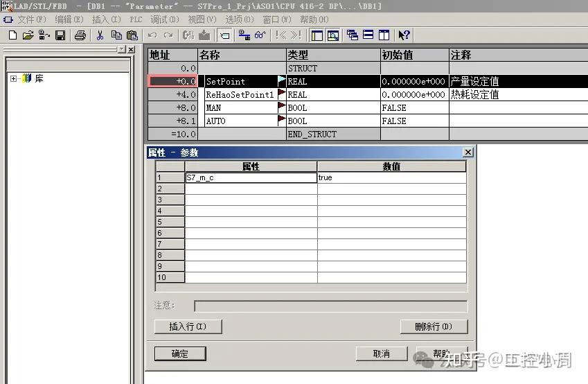Cut selection with the scissors icon
This screenshot has width=588, height=384.
tap(100, 35)
